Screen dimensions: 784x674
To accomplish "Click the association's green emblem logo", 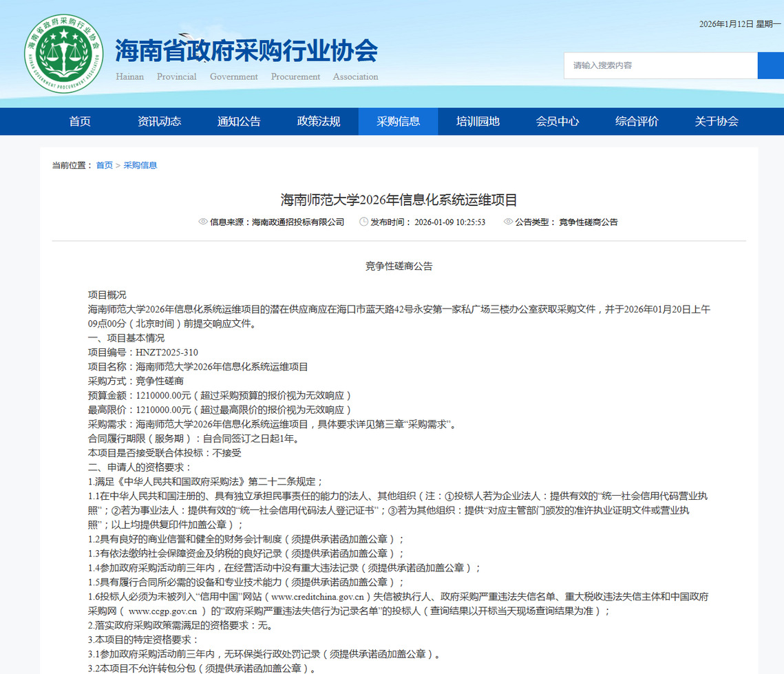I will click(63, 54).
